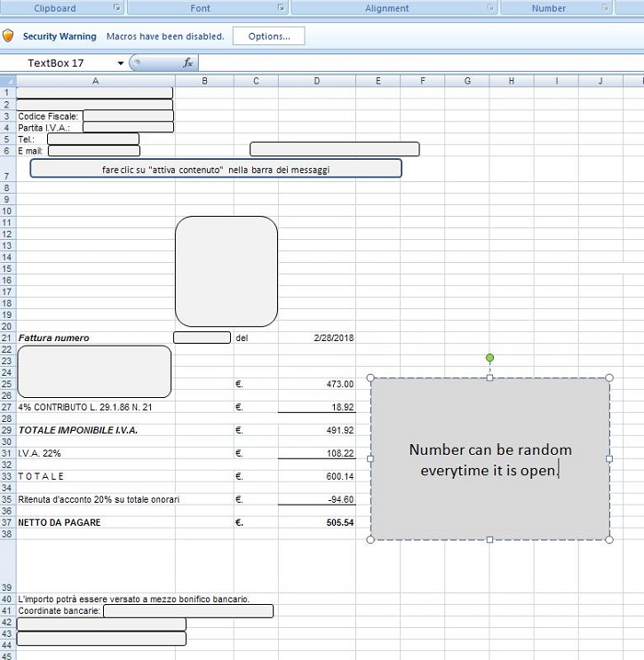Open the Clipboard dialog launcher
The height and width of the screenshot is (660, 644).
click(x=117, y=8)
